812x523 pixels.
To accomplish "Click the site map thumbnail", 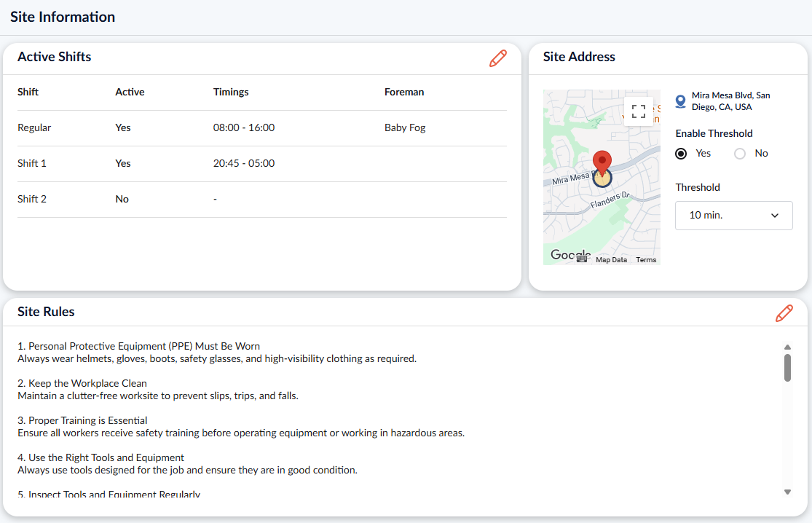I will coord(602,177).
